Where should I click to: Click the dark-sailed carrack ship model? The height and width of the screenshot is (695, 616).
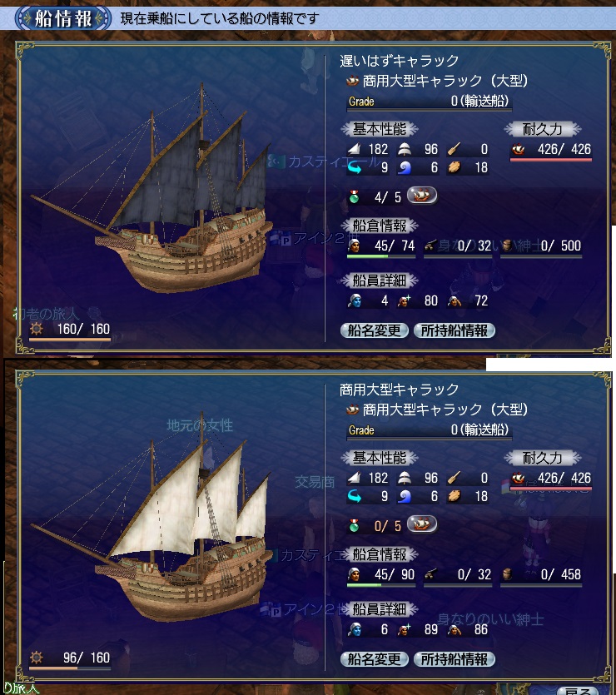(x=152, y=188)
